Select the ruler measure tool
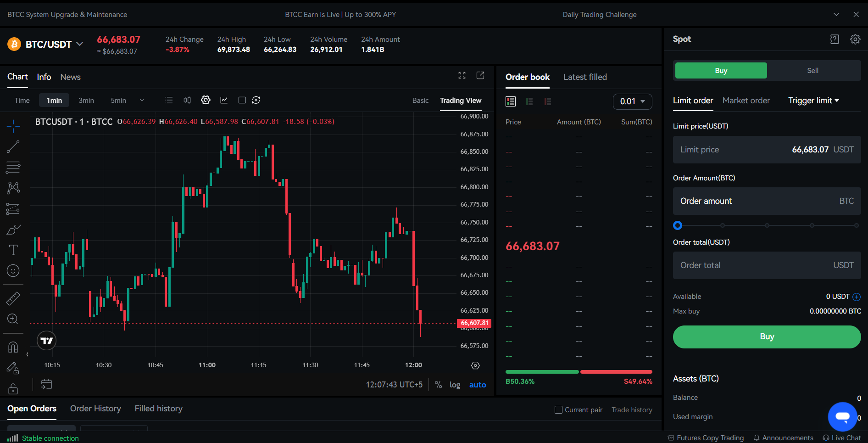Viewport: 868px width, 443px height. pos(13,298)
